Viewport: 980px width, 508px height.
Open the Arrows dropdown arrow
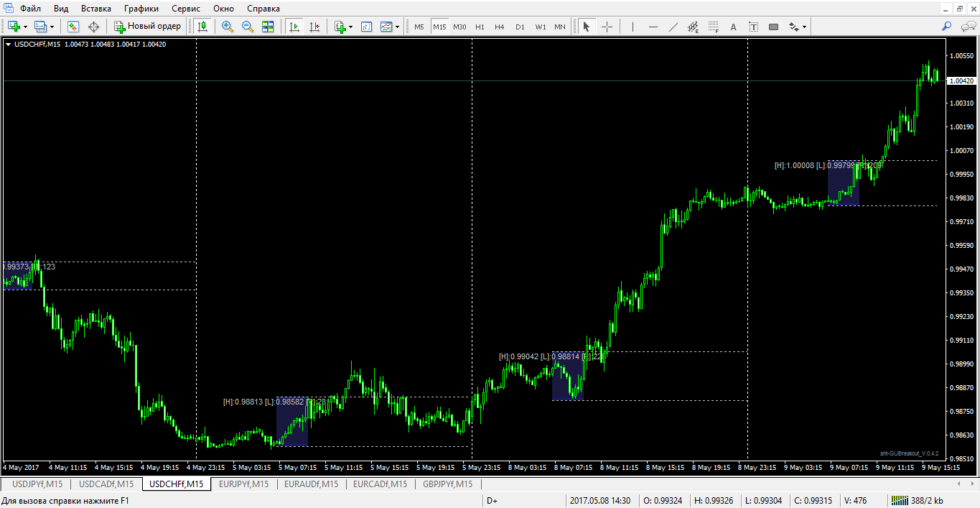pyautogui.click(x=804, y=27)
